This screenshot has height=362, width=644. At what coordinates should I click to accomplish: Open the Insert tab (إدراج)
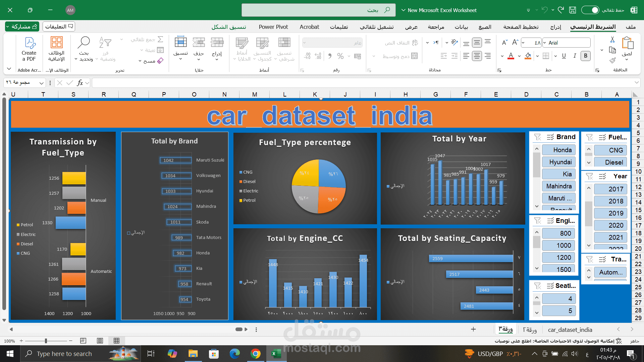[x=556, y=27]
